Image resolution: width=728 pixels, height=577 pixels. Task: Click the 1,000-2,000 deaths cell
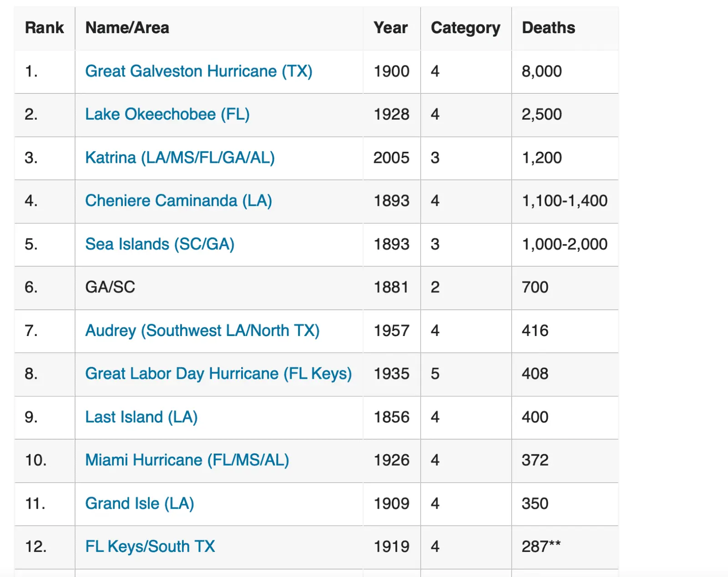[564, 244]
